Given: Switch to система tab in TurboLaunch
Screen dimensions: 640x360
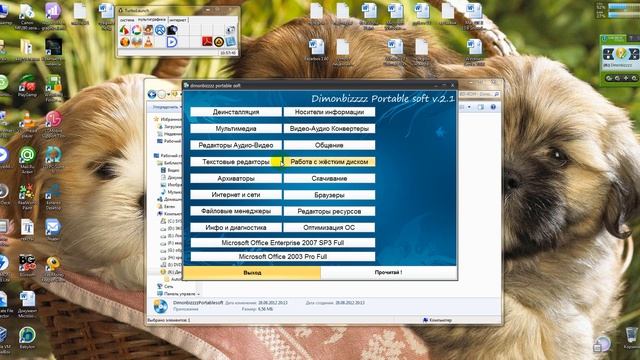Looking at the screenshot, I should tap(127, 20).
